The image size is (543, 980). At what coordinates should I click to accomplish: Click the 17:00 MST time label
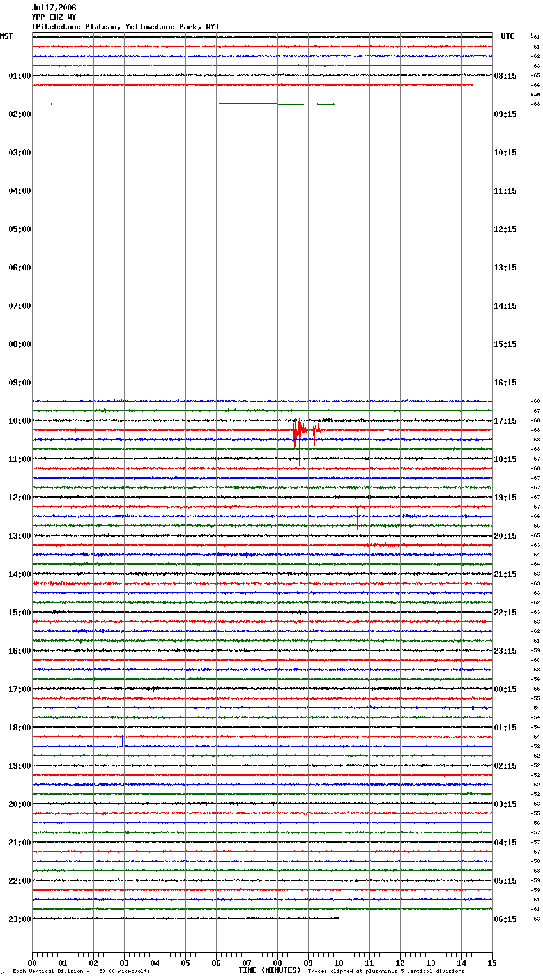click(x=20, y=689)
